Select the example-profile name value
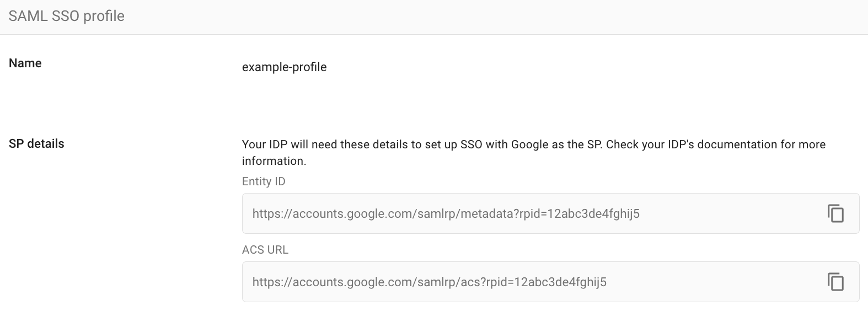This screenshot has width=868, height=311. coord(284,67)
